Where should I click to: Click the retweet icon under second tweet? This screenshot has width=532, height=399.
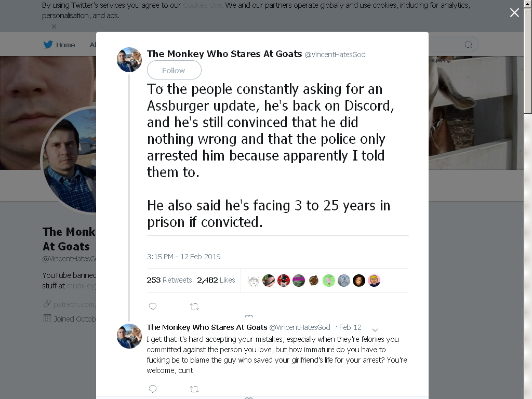coord(194,389)
